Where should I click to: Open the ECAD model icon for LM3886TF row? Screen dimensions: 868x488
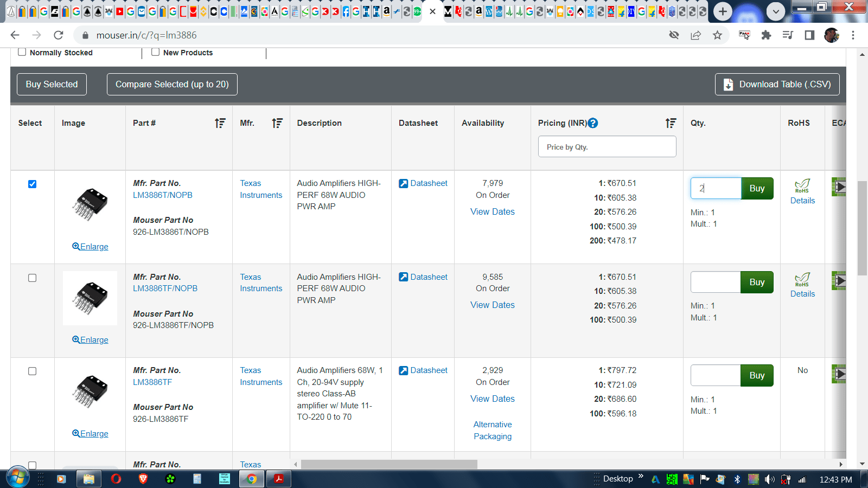[x=839, y=374]
